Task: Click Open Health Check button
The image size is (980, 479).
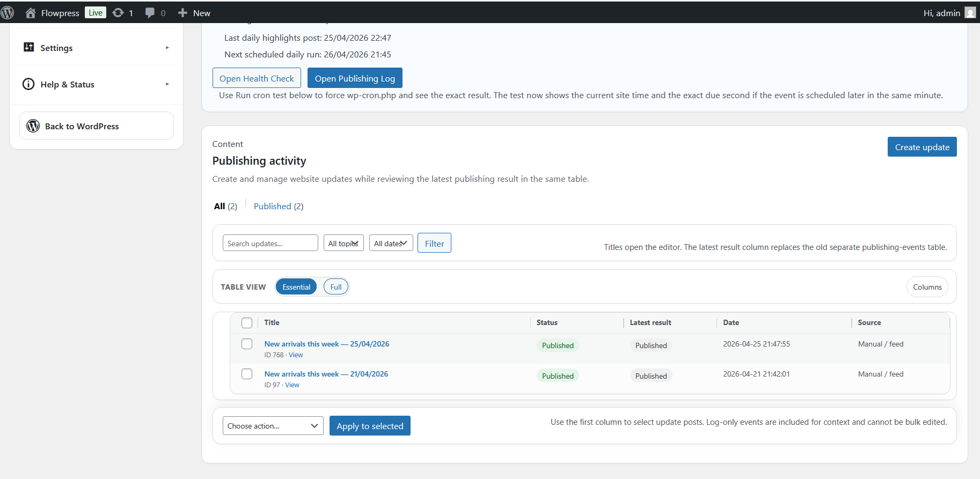Action: (257, 78)
